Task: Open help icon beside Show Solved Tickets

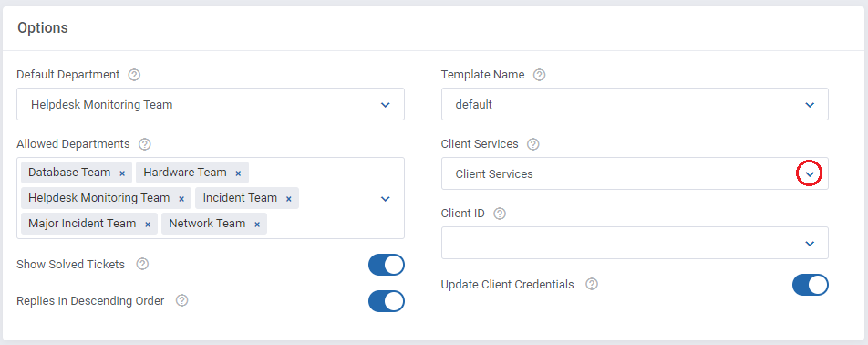Action: click(x=142, y=264)
